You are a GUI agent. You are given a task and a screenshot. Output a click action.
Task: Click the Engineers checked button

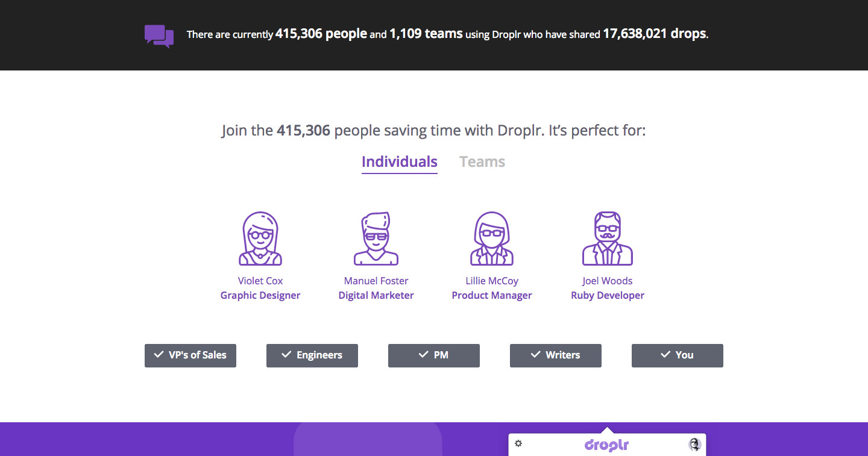312,355
